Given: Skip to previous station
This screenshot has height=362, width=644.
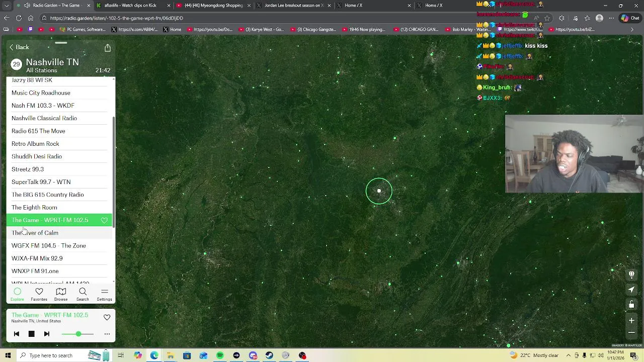Looking at the screenshot, I should [x=16, y=334].
